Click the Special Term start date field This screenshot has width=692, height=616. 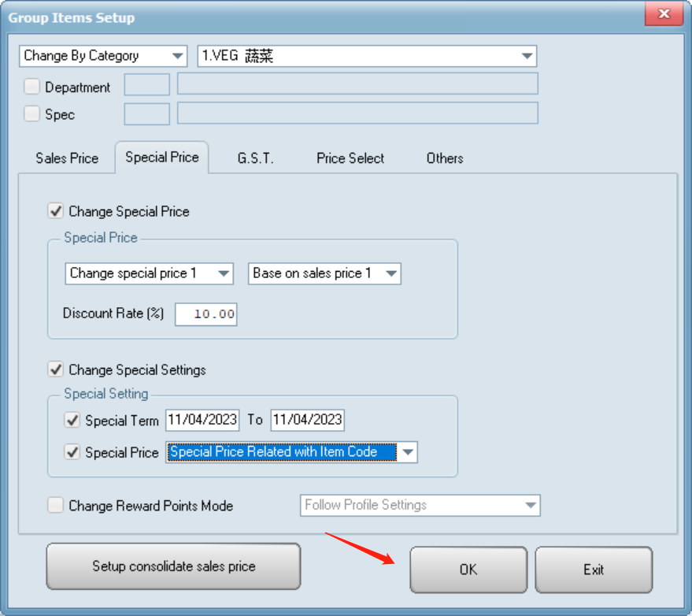coord(202,420)
